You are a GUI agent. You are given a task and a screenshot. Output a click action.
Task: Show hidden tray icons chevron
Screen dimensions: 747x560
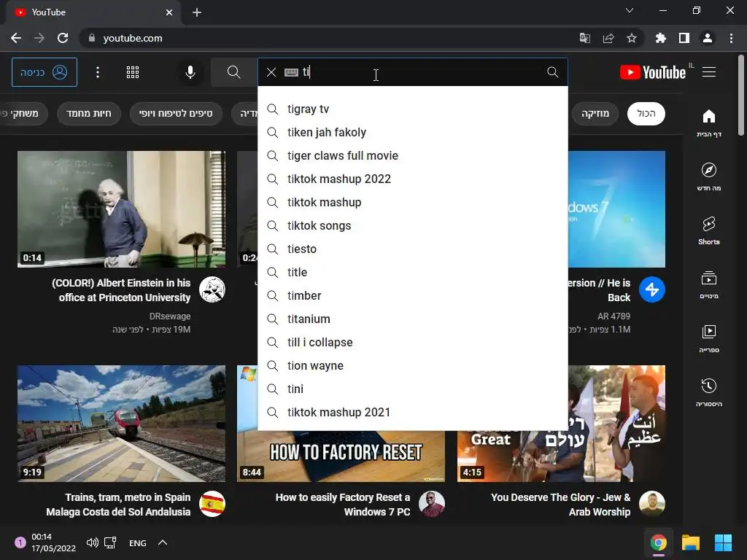tap(163, 542)
